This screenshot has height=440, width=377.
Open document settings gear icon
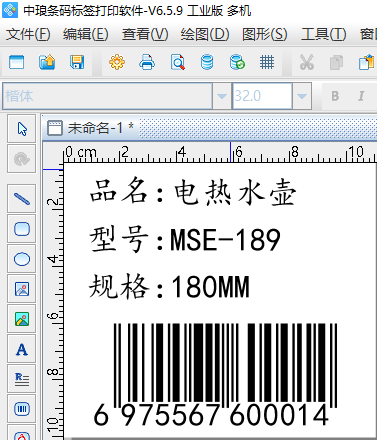pos(117,62)
